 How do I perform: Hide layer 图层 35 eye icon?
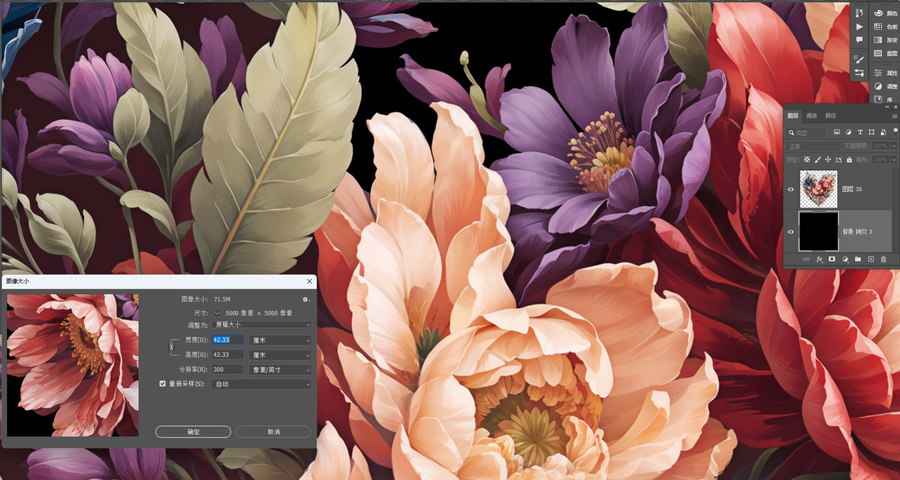tap(791, 188)
